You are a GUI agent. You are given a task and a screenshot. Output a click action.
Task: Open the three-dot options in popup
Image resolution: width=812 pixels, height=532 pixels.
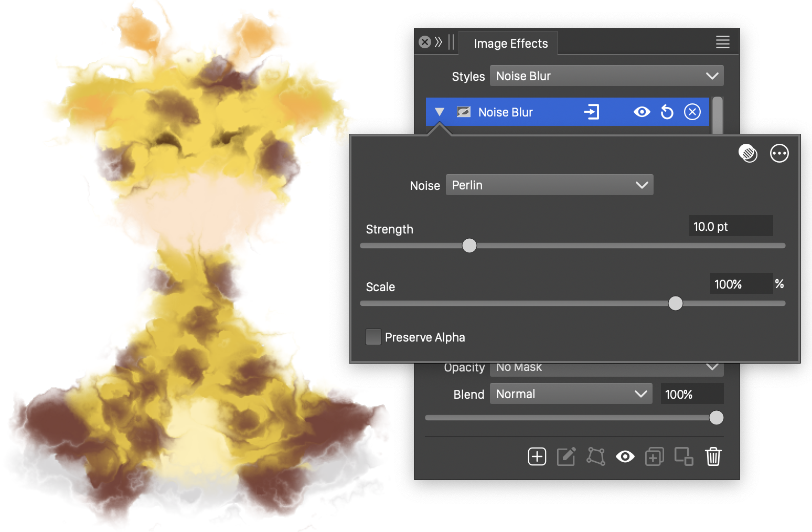click(x=779, y=153)
